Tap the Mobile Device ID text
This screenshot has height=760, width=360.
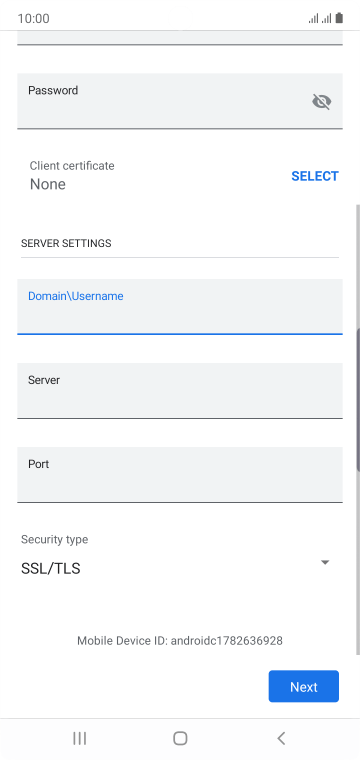pyautogui.click(x=180, y=641)
